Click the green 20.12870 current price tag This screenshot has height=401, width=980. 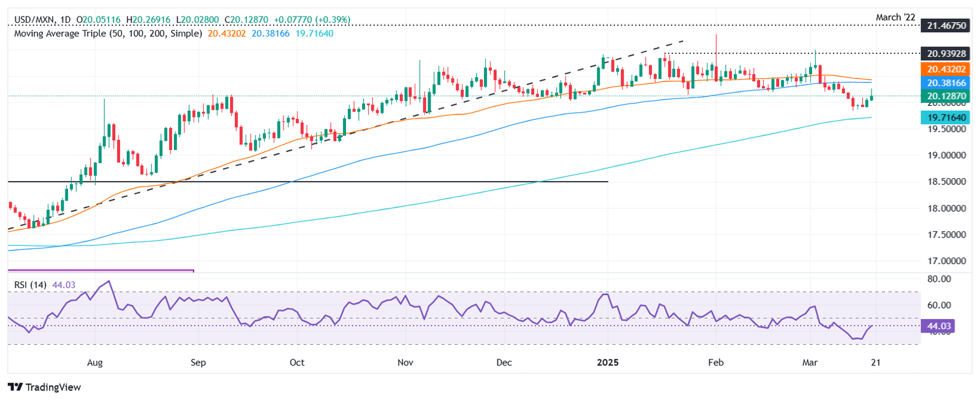coord(946,96)
